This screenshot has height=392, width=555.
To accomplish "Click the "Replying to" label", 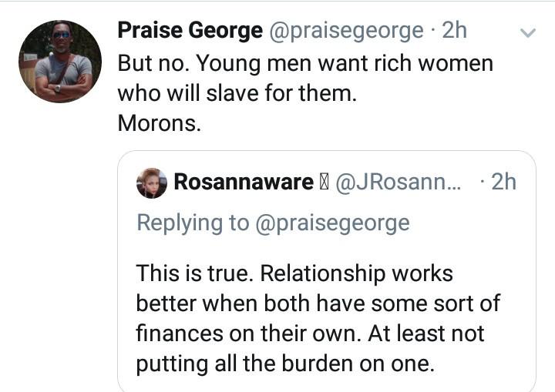I will click(x=193, y=223).
